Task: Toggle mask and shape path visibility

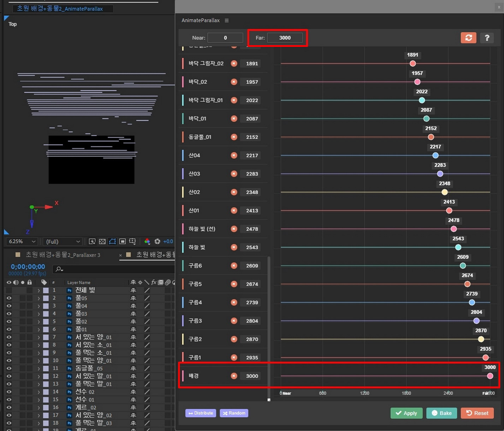Action: (112, 241)
